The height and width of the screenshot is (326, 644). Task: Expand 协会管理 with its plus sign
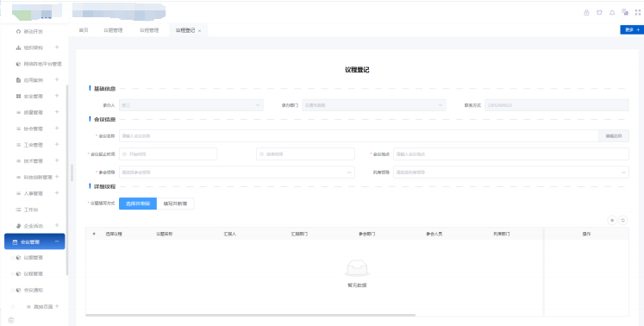point(57,129)
